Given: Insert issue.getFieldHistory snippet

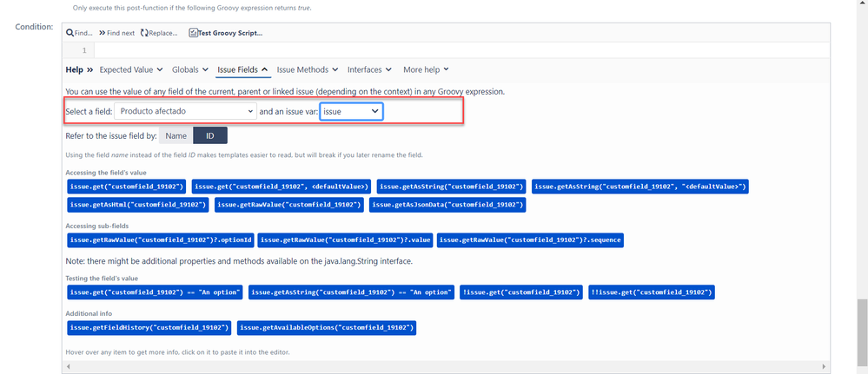Looking at the screenshot, I should (149, 328).
